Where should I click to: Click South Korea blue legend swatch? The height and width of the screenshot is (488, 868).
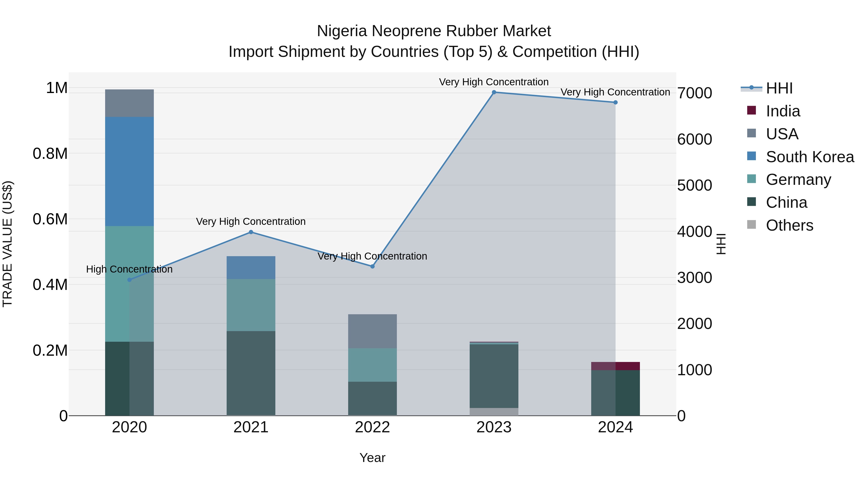coord(751,156)
